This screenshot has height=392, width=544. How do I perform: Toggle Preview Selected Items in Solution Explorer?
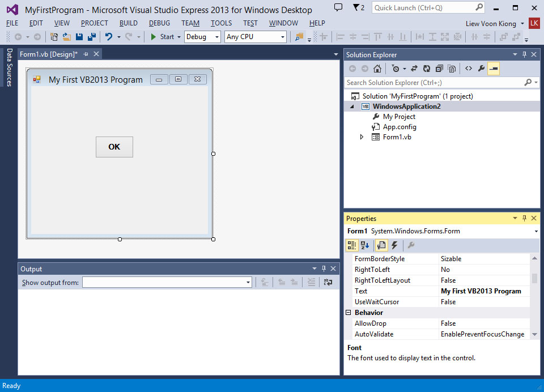[x=494, y=69]
